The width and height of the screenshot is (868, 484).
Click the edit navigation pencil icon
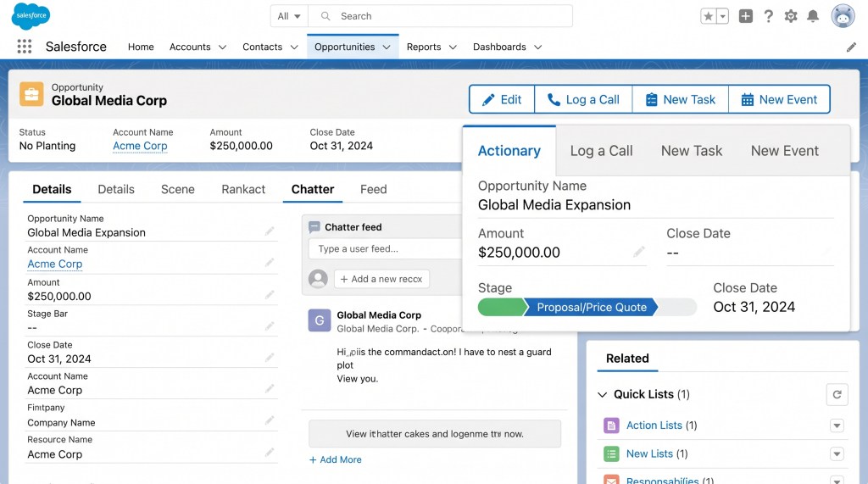(x=851, y=47)
